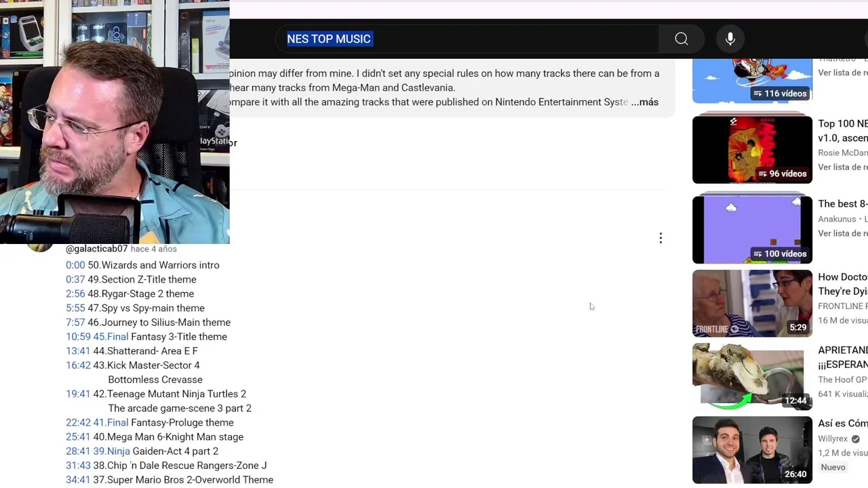
Task: Jump to timestamp 28:41
Action: 78,451
